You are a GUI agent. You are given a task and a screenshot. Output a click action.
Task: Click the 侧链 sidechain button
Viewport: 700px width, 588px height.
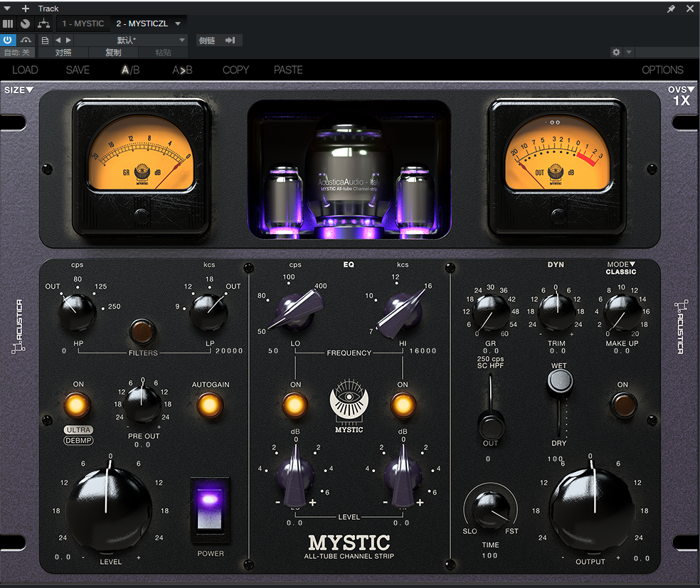(x=207, y=40)
